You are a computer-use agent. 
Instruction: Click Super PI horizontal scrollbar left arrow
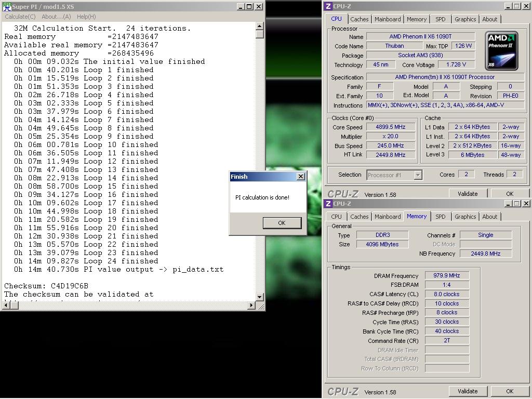6,305
